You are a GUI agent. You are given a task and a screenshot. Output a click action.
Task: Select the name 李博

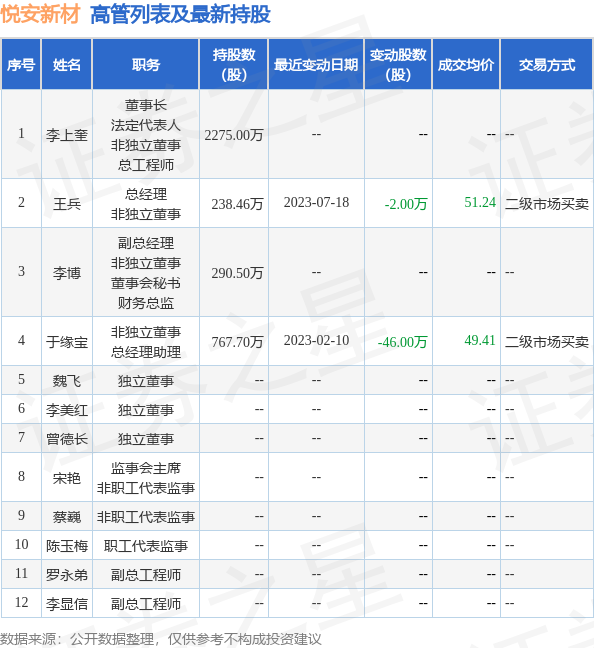pos(67,273)
